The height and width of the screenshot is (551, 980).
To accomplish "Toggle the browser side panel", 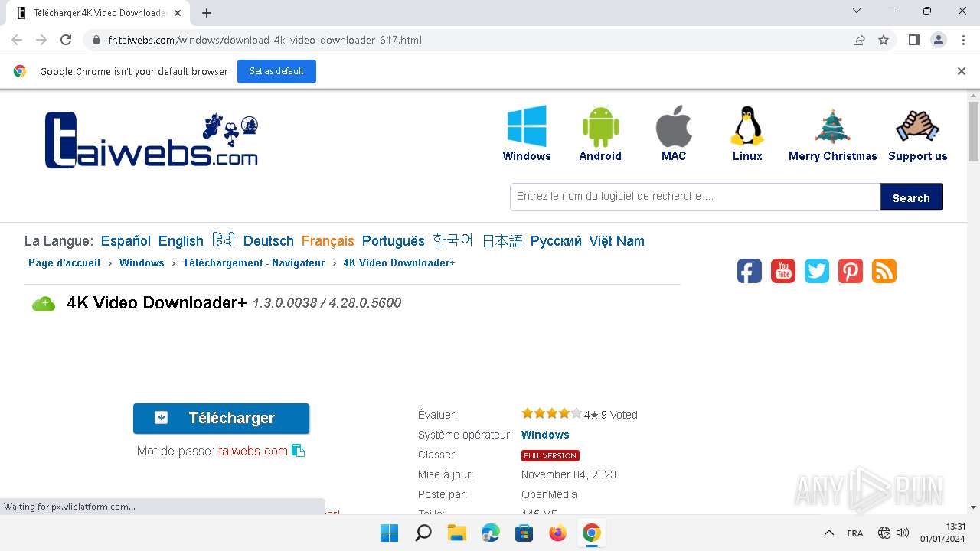I will 913,40.
